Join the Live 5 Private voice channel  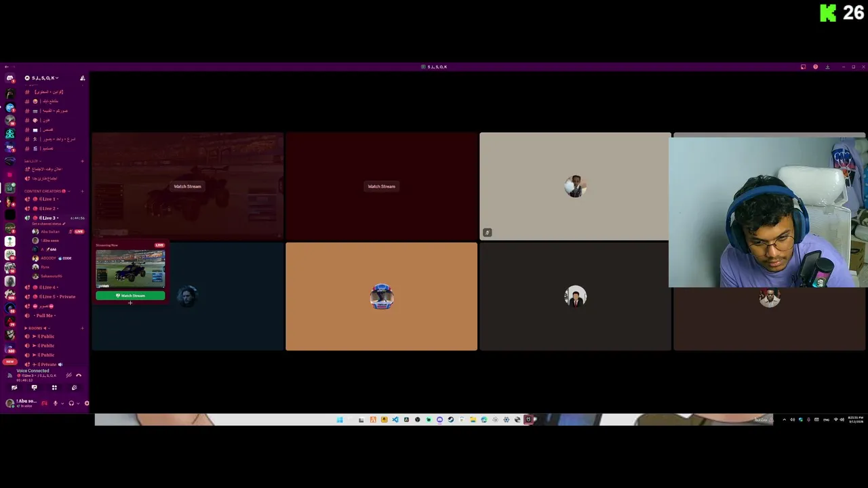pos(54,297)
